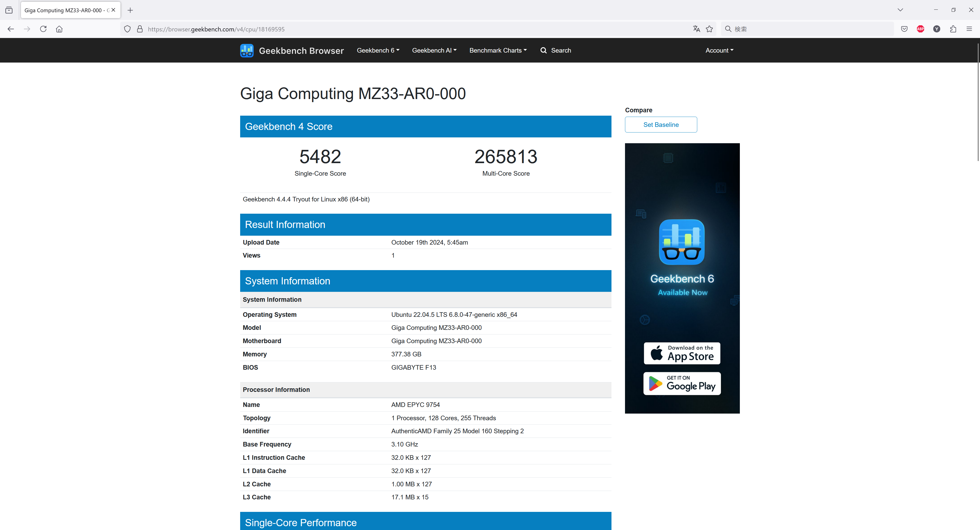980x530 pixels.
Task: Go to the browser home page
Action: click(x=59, y=29)
